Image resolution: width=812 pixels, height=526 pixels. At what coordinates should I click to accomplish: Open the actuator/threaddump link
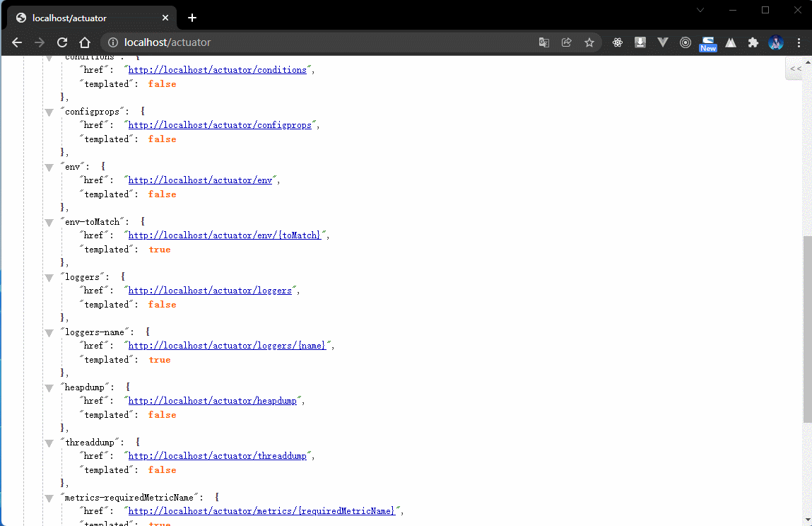tap(218, 456)
